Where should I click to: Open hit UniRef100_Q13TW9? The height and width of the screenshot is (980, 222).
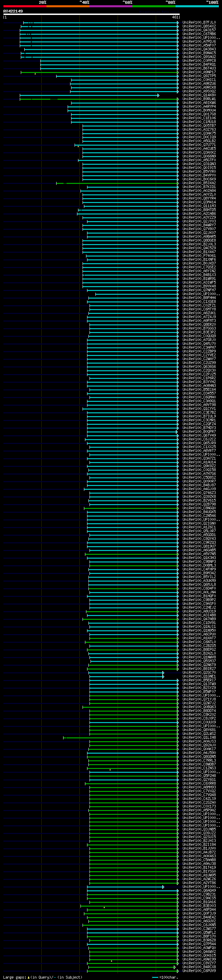pos(199,684)
